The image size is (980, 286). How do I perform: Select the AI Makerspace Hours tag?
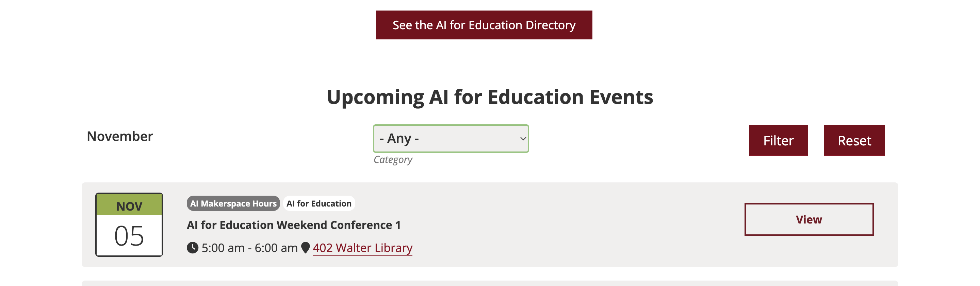coord(233,203)
